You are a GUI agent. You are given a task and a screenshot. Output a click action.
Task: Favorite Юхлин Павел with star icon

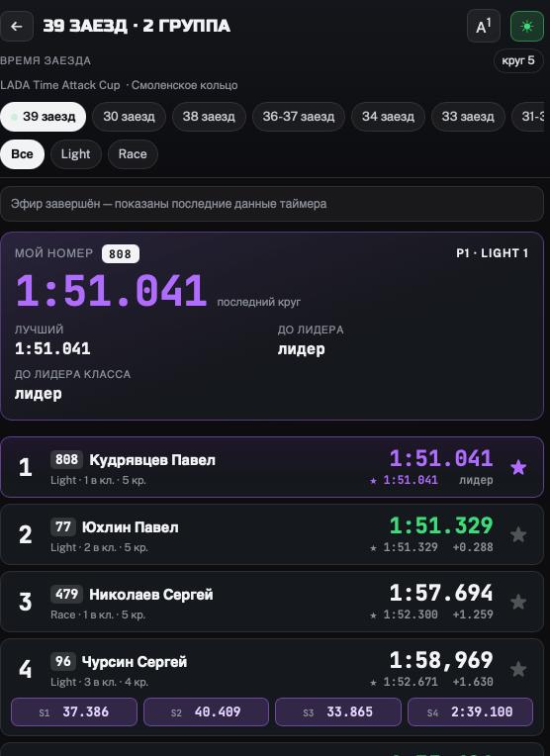518,534
